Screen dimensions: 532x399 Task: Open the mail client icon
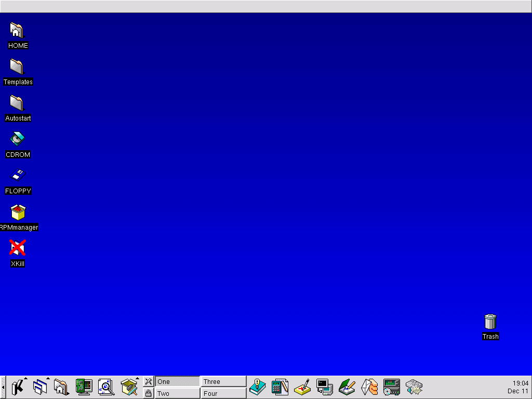(369, 387)
